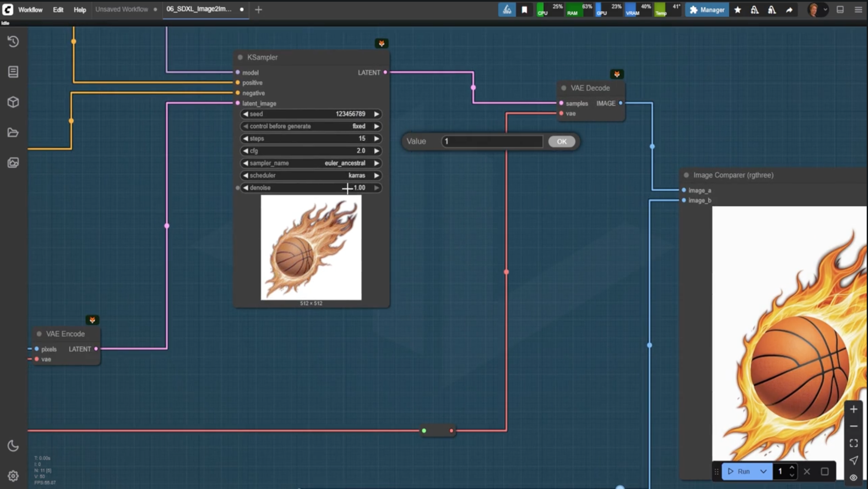Viewport: 868px width, 489px height.
Task: Click inside the Value input field
Action: click(x=492, y=142)
